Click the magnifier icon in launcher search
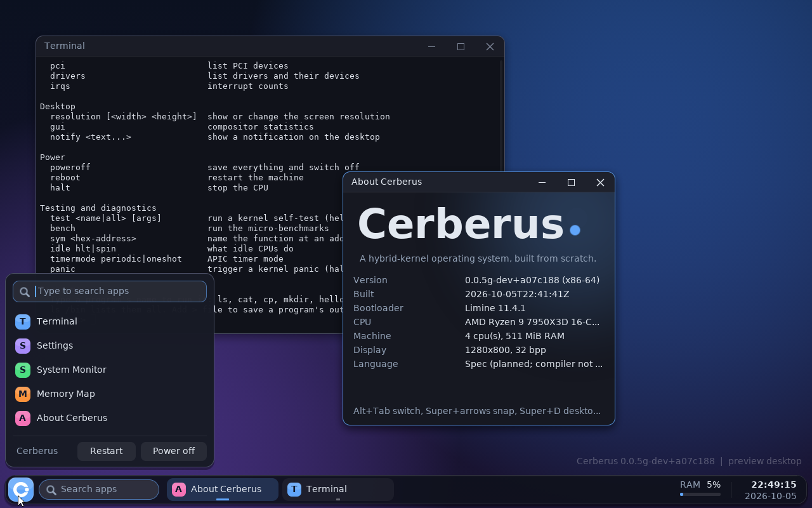 point(25,291)
